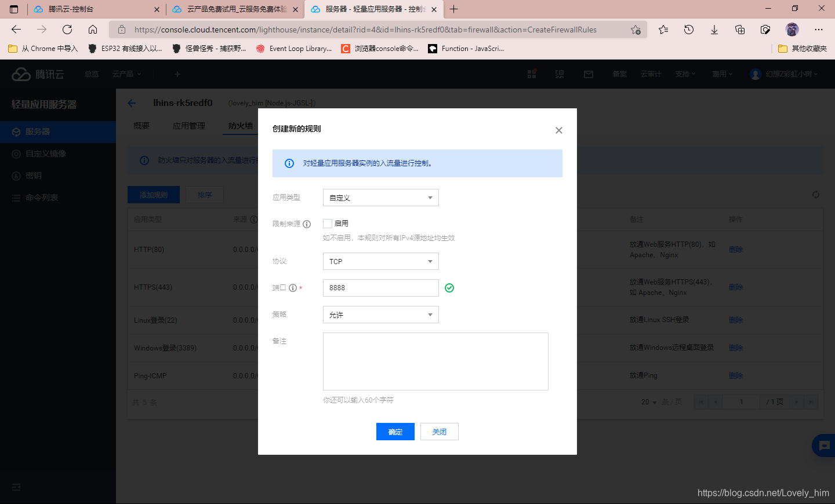Open browser collections icon
The height and width of the screenshot is (504, 835).
(x=740, y=30)
